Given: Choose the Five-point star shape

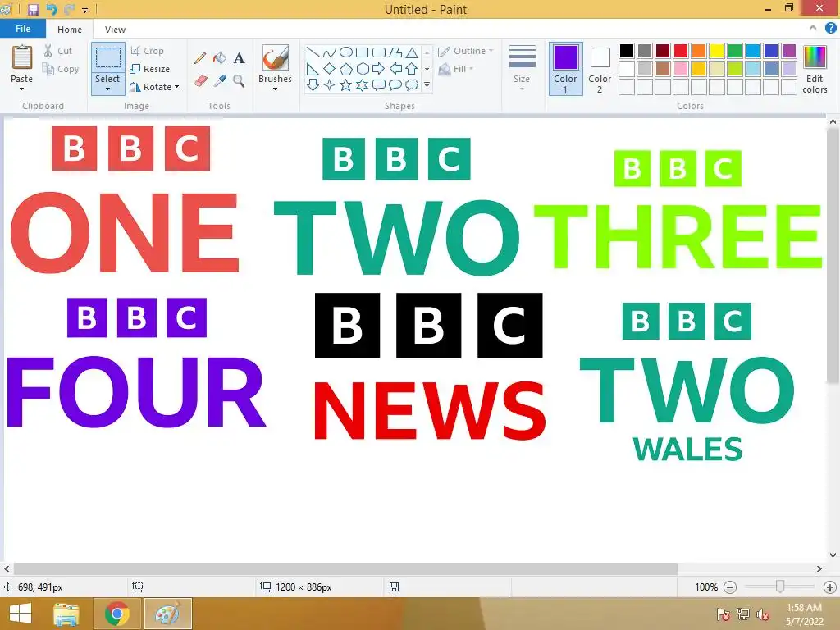Looking at the screenshot, I should pyautogui.click(x=346, y=84).
